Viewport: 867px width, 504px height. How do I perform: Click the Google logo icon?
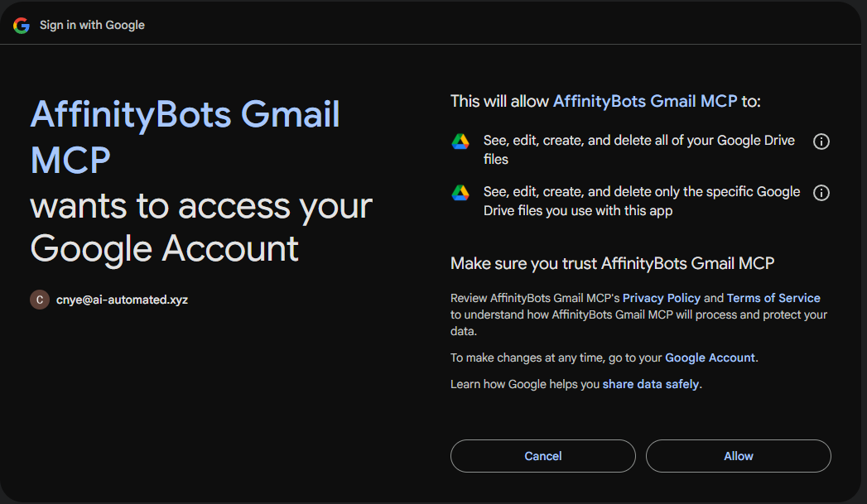tap(22, 25)
